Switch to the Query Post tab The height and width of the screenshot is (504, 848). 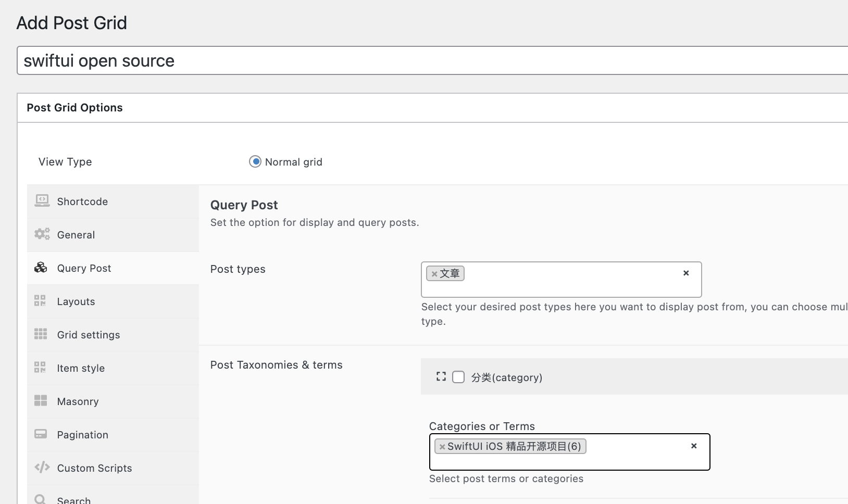(113, 268)
